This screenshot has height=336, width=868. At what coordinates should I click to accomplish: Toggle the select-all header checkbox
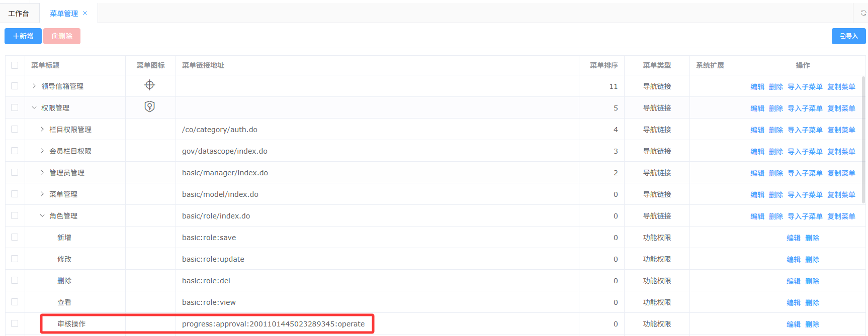[x=15, y=65]
